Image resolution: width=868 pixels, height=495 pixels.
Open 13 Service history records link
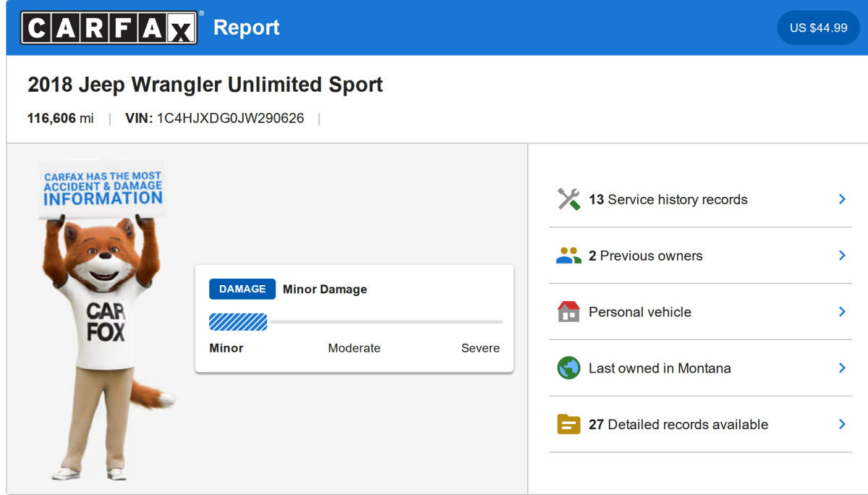click(x=668, y=200)
